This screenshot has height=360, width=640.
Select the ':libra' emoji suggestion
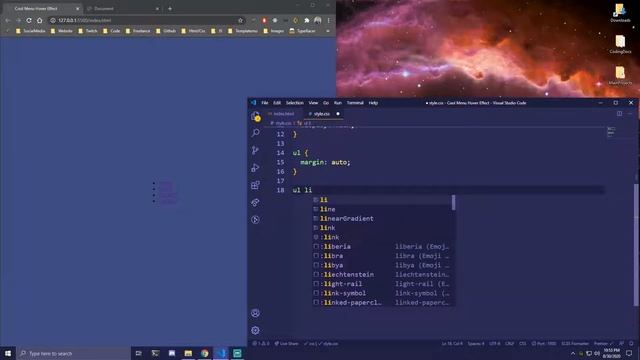[384, 256]
